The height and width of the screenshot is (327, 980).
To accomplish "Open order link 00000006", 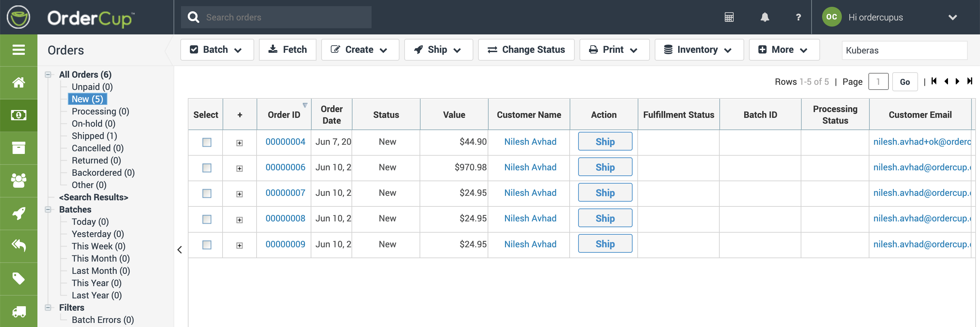I will pyautogui.click(x=285, y=167).
